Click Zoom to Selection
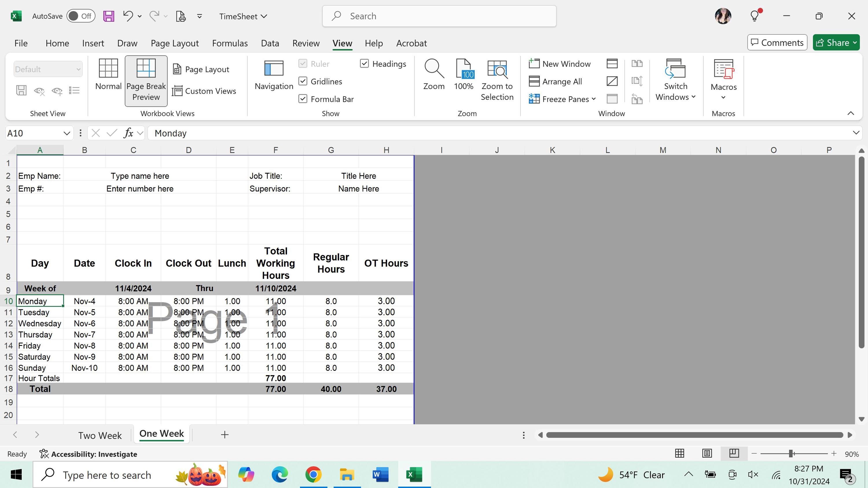 point(497,80)
